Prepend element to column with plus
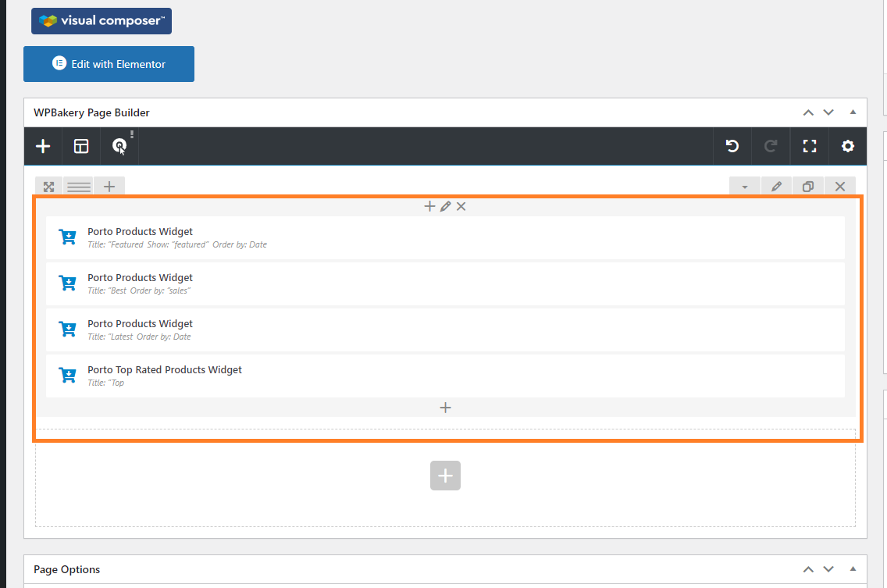This screenshot has height=588, width=887. tap(430, 207)
